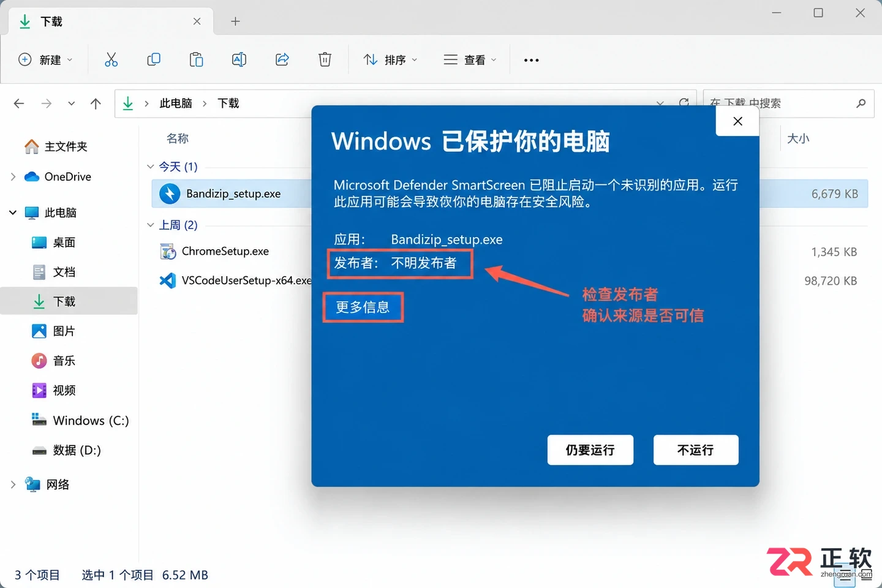Expand the 网络 tree node

[x=13, y=484]
